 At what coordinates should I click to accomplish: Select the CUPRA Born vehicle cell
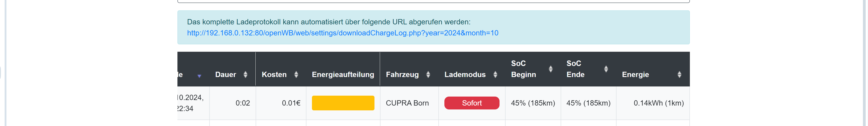[407, 103]
